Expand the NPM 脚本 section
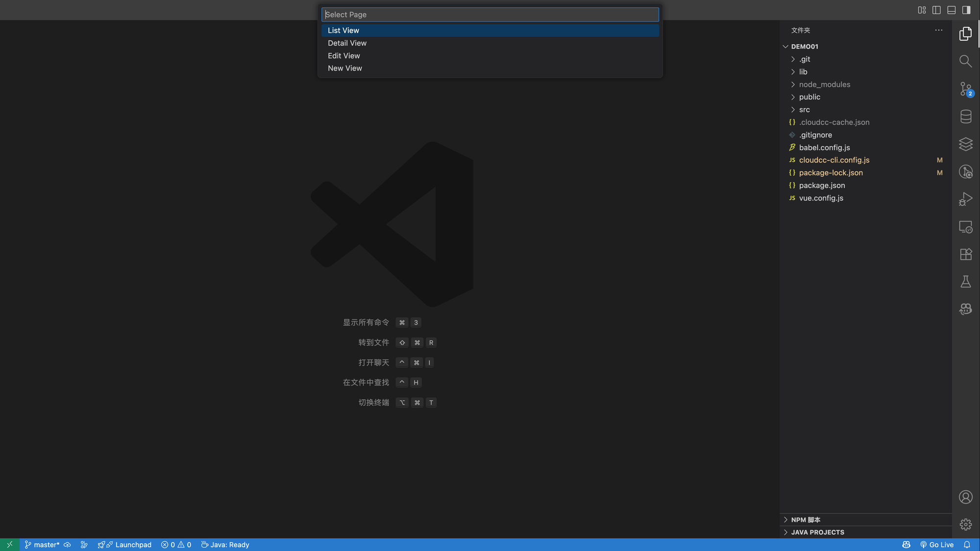 pyautogui.click(x=806, y=520)
